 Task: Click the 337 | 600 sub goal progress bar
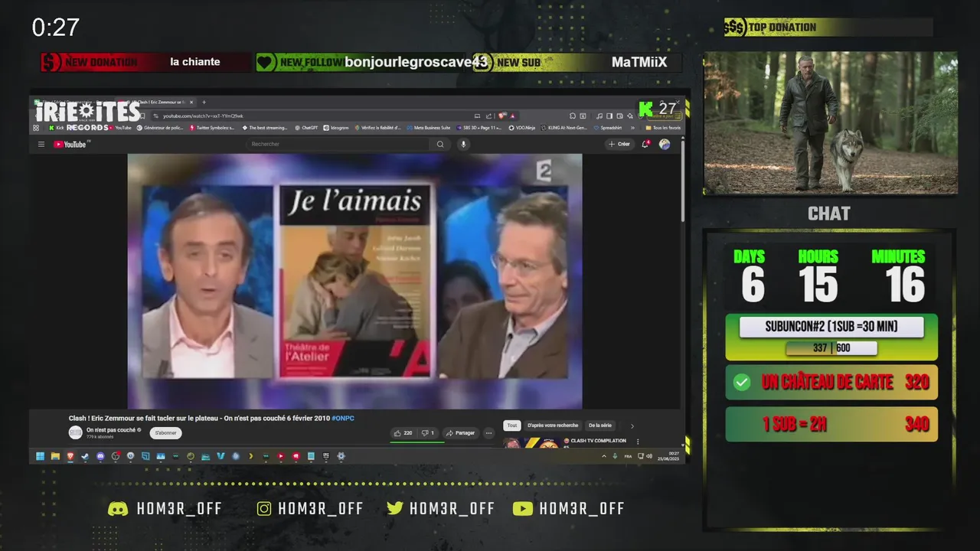tap(831, 348)
